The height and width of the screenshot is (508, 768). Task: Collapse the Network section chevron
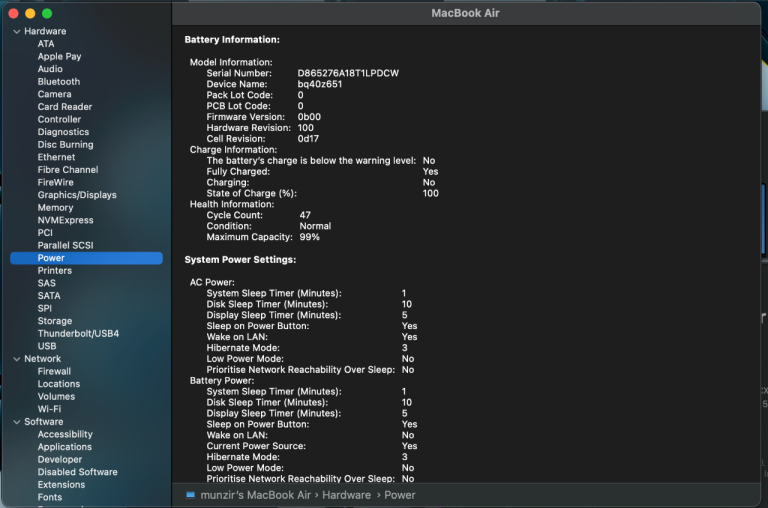pyautogui.click(x=17, y=359)
